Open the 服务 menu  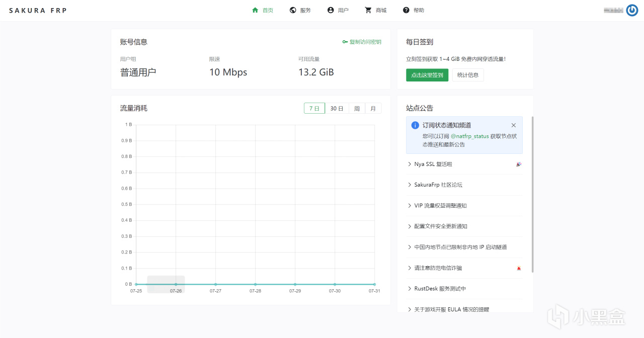(305, 10)
